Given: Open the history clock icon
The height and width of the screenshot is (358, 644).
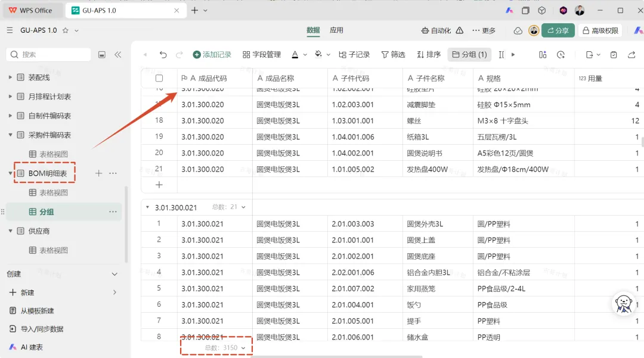Looking at the screenshot, I should 561,55.
